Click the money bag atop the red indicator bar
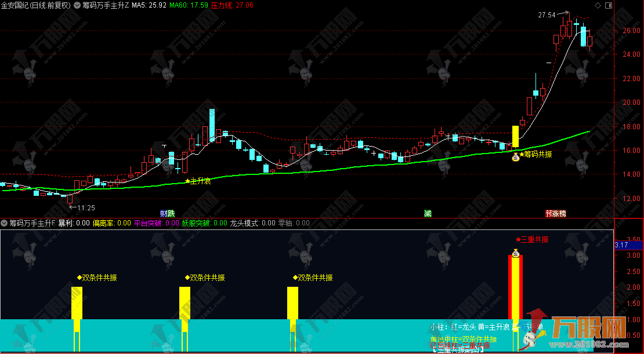The width and height of the screenshot is (644, 354). point(515,253)
